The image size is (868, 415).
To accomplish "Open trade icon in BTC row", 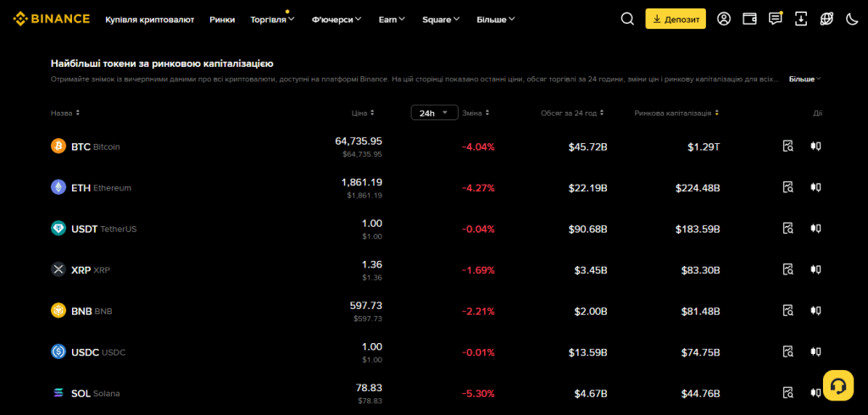I will pyautogui.click(x=815, y=146).
